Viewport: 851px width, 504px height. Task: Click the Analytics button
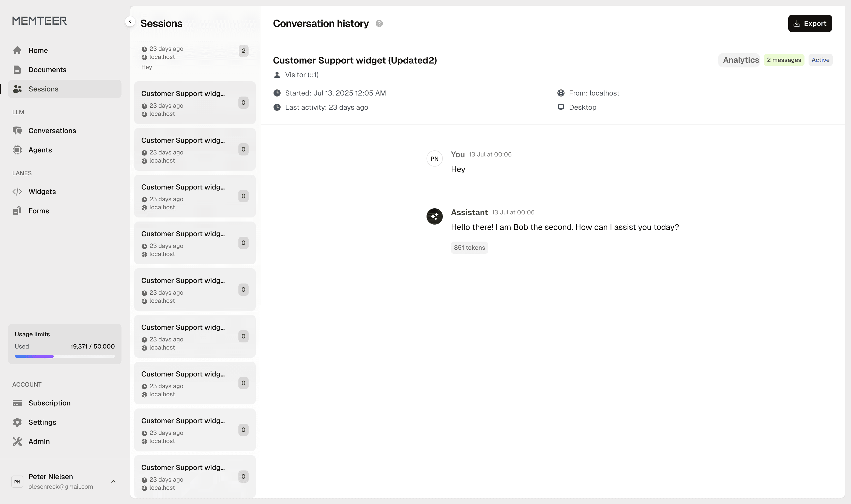(741, 60)
